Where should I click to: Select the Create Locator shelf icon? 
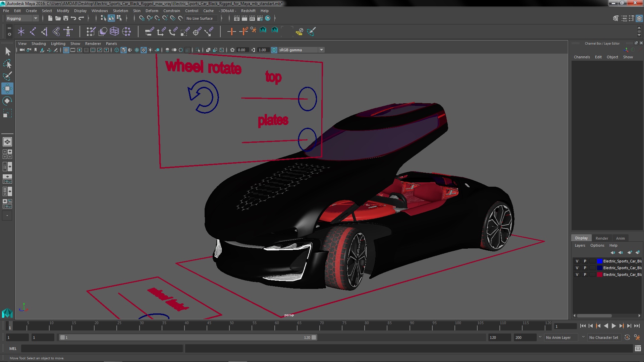click(21, 32)
